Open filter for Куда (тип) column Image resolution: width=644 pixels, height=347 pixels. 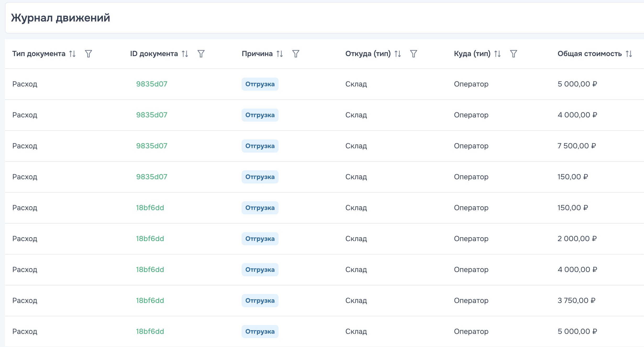pos(513,54)
